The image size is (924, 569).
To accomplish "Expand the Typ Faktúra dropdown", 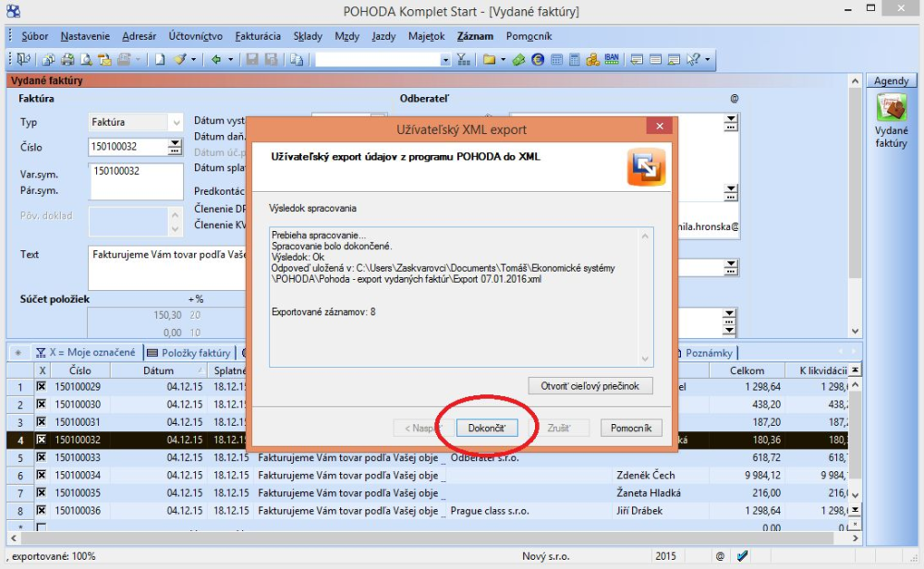I will pos(176,123).
